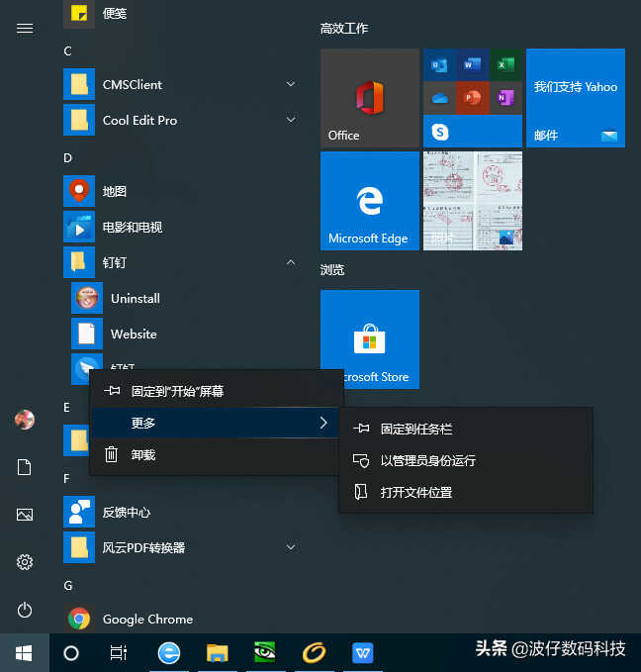Open the hamburger menu at top left
The image size is (641, 672).
click(x=25, y=29)
